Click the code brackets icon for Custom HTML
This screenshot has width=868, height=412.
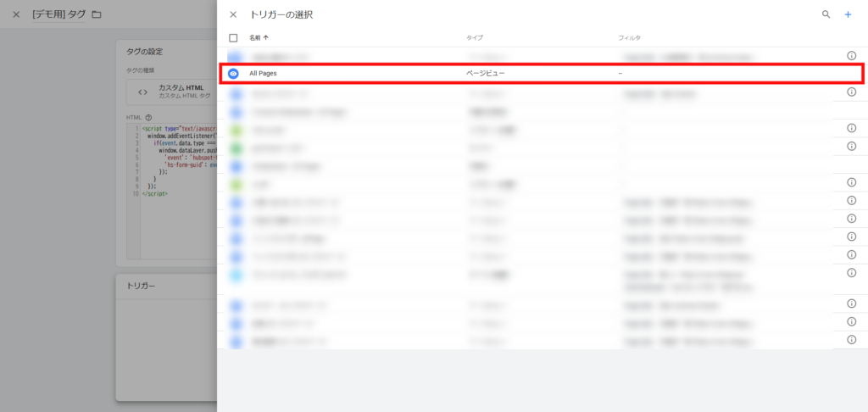tap(142, 92)
